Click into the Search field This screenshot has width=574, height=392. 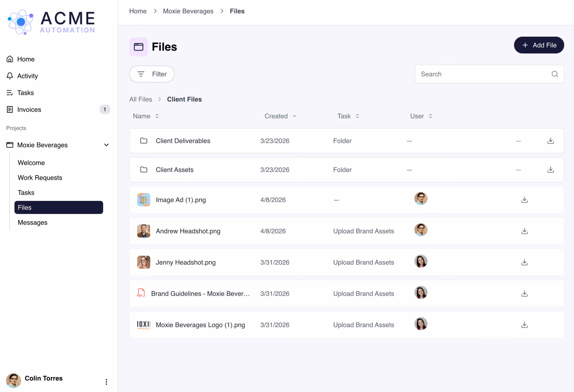pyautogui.click(x=482, y=74)
